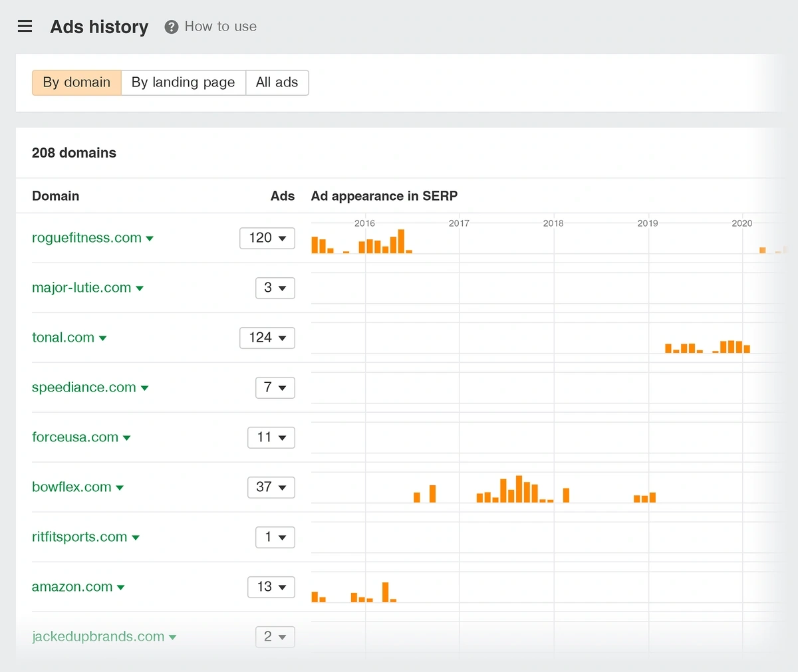798x672 pixels.
Task: Expand speediance.com 7 ads dropdown
Action: point(275,388)
